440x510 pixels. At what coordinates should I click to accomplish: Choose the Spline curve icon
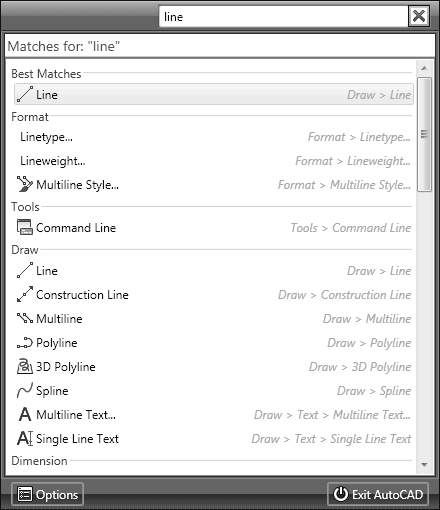click(x=25, y=390)
